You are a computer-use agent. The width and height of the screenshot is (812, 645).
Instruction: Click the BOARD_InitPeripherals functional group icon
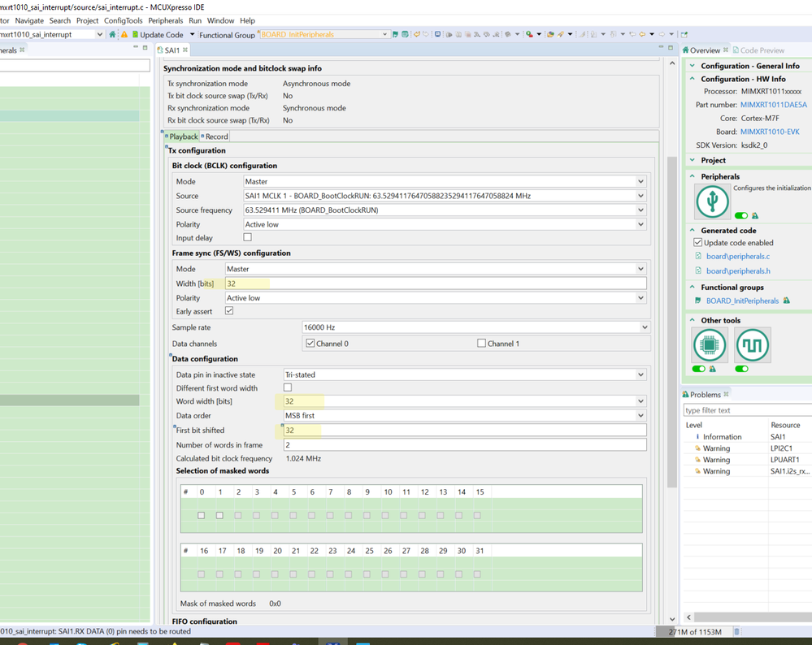698,301
